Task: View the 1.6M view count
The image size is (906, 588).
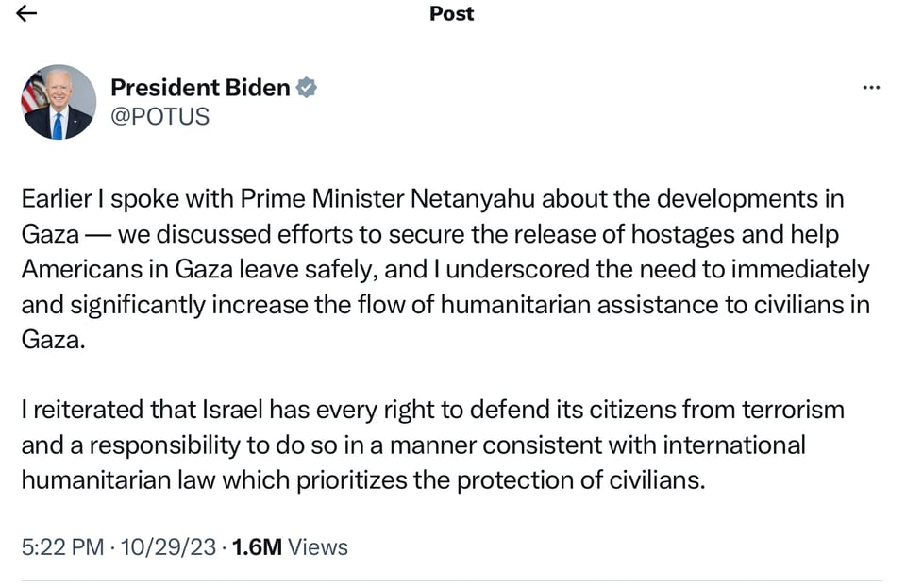Action: pyautogui.click(x=257, y=546)
